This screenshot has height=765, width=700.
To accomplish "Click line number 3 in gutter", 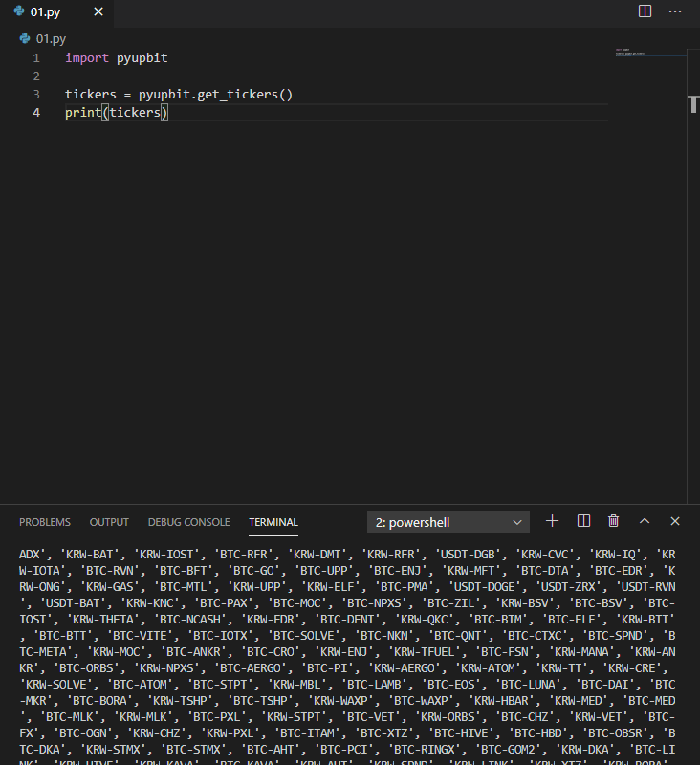I will point(36,94).
